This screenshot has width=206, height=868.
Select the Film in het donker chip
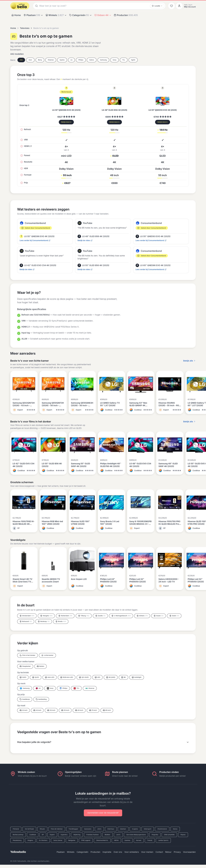pos(27,655)
